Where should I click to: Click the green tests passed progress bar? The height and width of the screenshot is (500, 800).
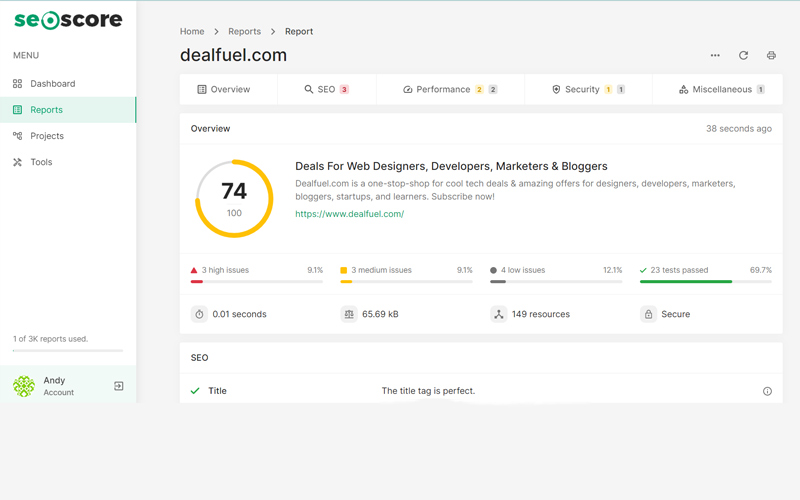[706, 281]
